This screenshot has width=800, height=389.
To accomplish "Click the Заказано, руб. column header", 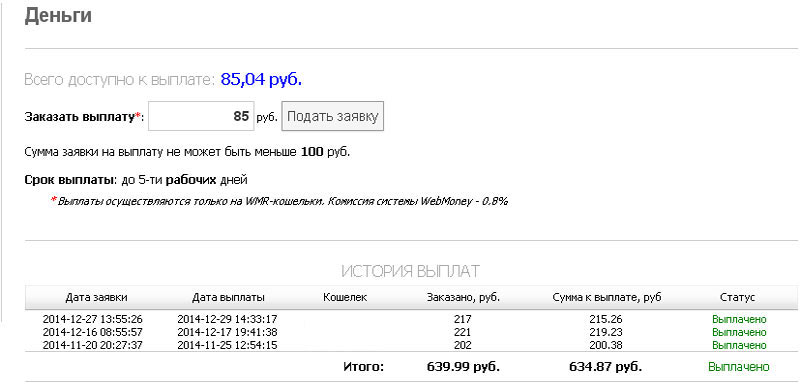I will click(463, 297).
